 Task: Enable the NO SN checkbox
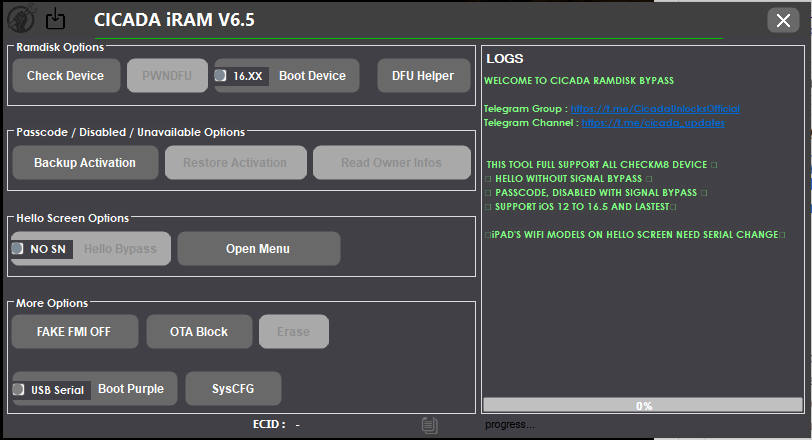[18, 249]
